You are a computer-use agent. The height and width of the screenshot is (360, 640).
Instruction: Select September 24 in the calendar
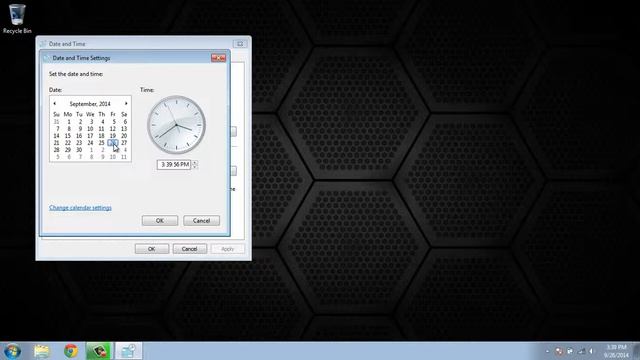[90, 143]
